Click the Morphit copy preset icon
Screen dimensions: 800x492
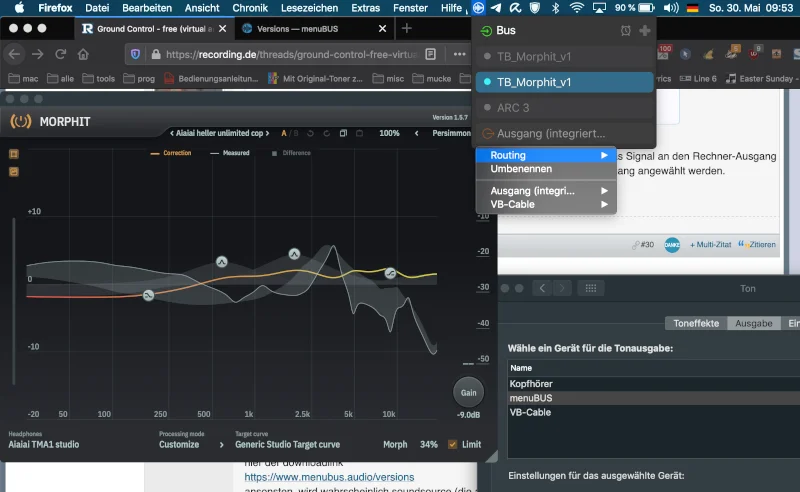(343, 133)
